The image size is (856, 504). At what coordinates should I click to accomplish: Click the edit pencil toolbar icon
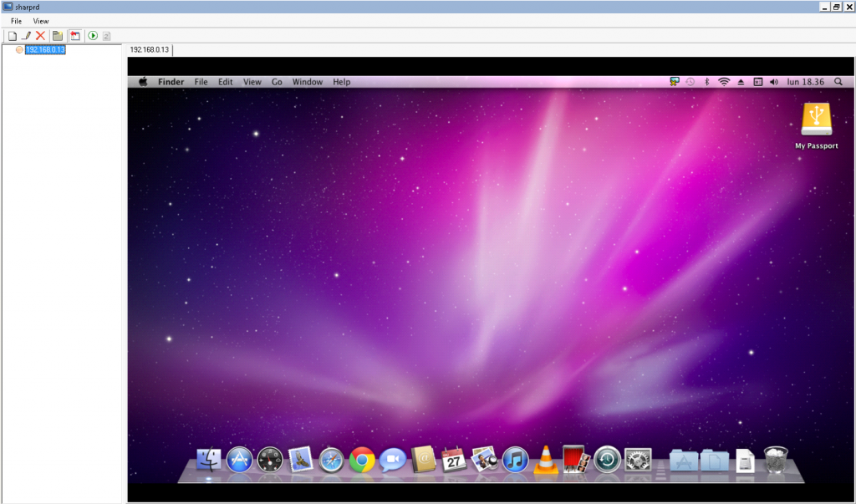click(x=26, y=36)
